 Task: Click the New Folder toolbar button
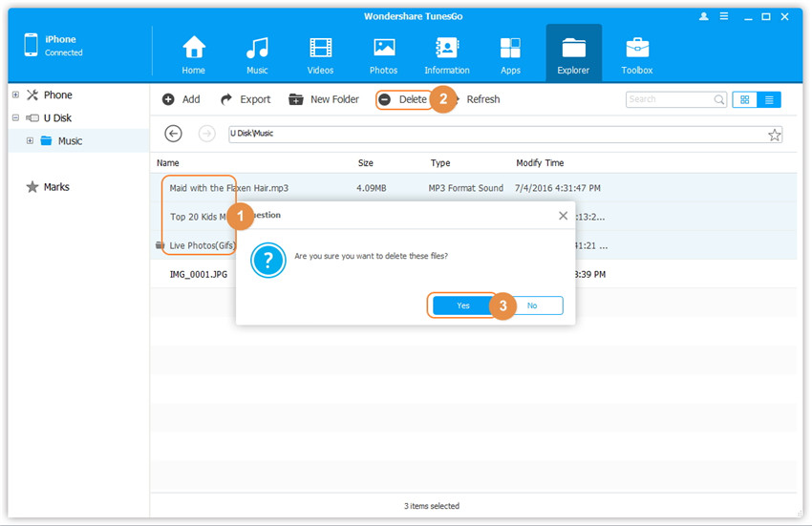click(x=324, y=99)
